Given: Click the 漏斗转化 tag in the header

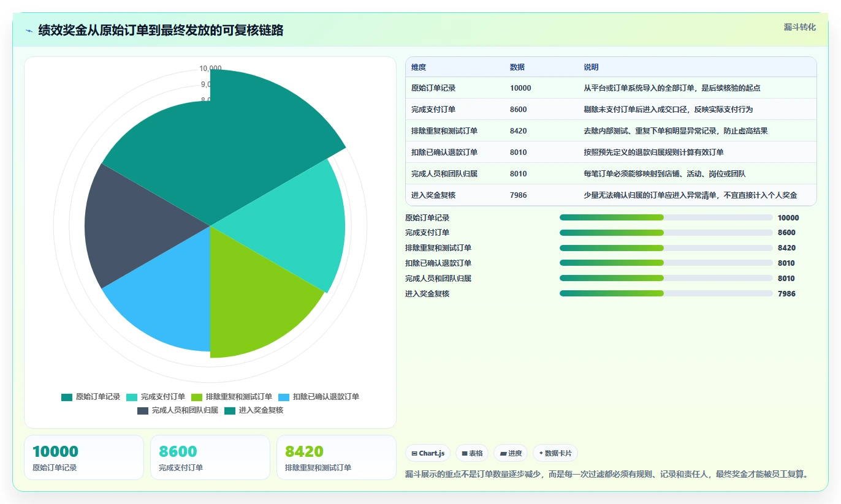Looking at the screenshot, I should (x=800, y=27).
